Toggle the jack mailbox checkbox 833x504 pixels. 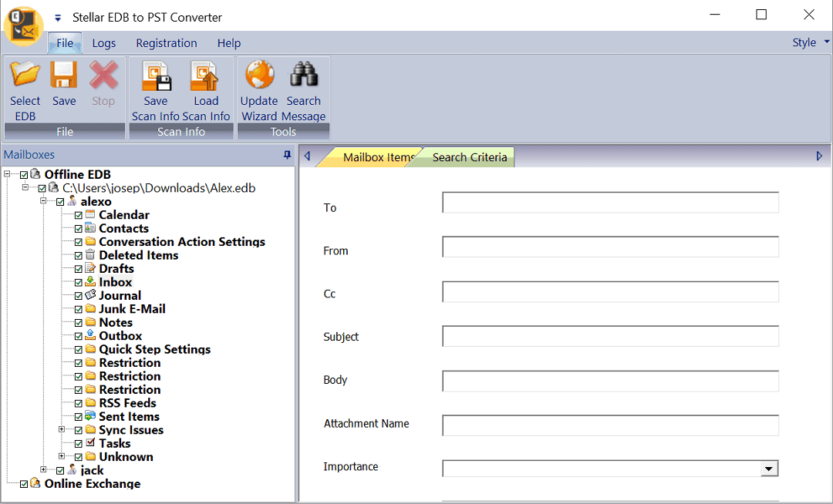click(x=60, y=471)
